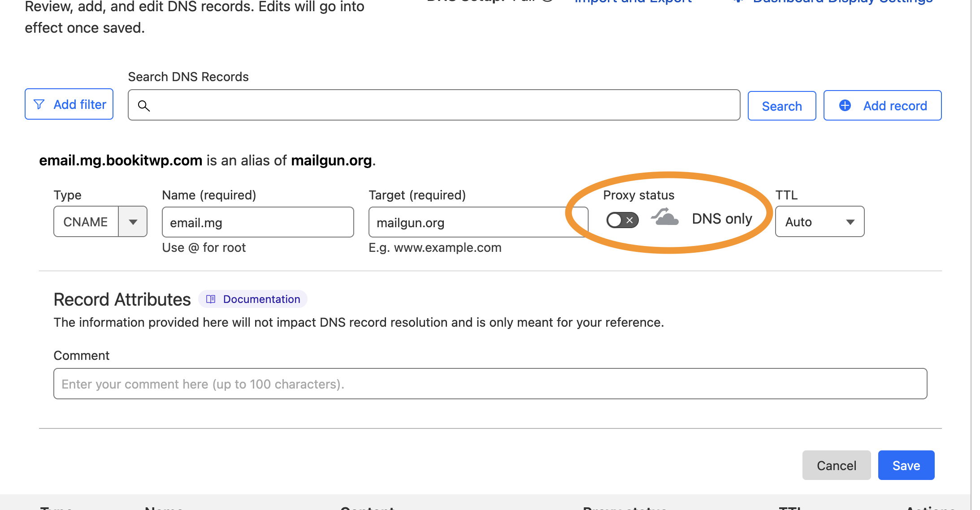
Task: Select the Target field containing mailgun.org
Action: pyautogui.click(x=477, y=222)
